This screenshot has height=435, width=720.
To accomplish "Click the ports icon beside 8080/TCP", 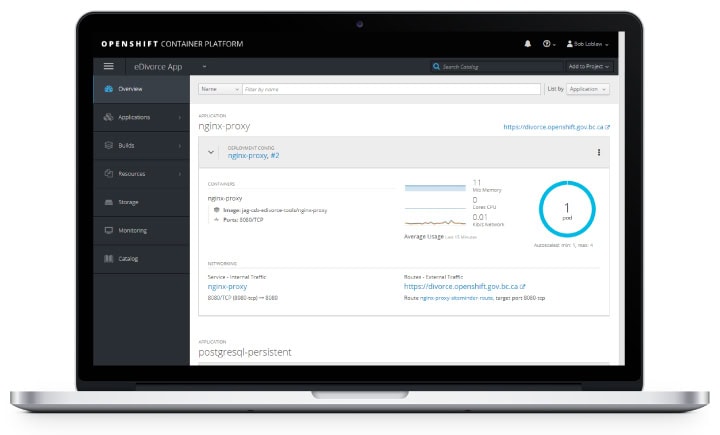I will coord(216,220).
